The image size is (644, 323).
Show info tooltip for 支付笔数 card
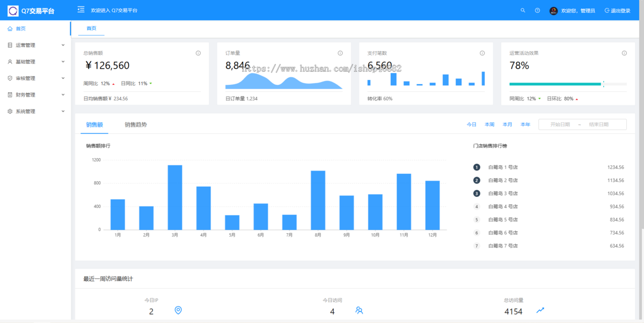tap(482, 53)
